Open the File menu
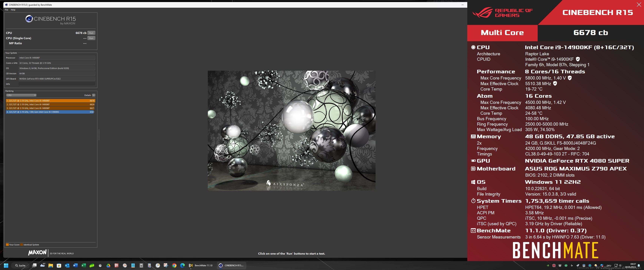 tap(7, 10)
